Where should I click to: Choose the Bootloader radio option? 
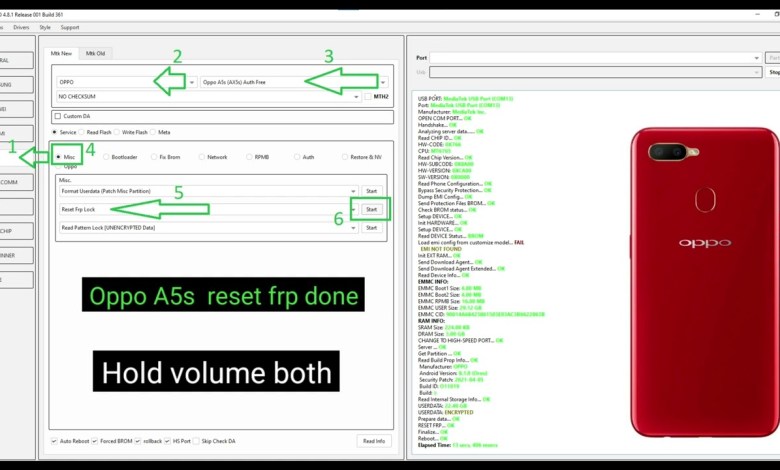click(106, 157)
